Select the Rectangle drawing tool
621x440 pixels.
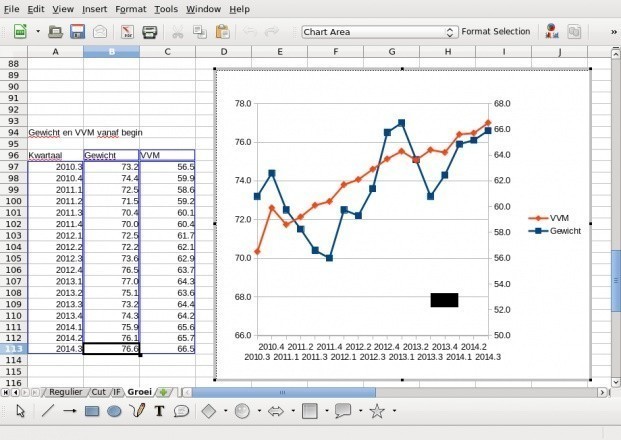pos(92,410)
